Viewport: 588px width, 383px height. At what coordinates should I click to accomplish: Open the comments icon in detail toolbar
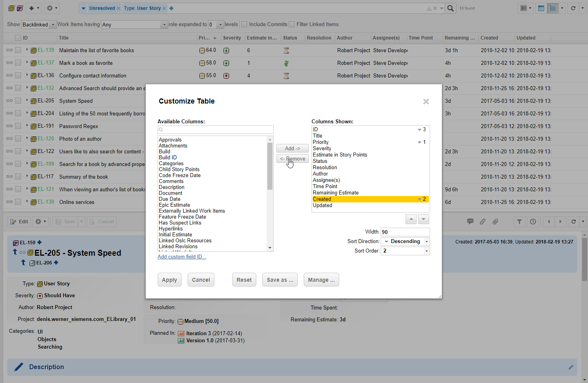click(x=470, y=222)
